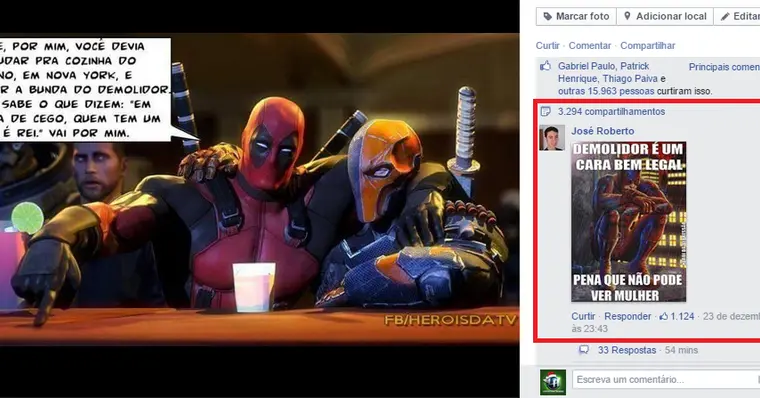Open the Principais comentários sort dropdown
Screen dimensions: 760x398
pos(724,67)
